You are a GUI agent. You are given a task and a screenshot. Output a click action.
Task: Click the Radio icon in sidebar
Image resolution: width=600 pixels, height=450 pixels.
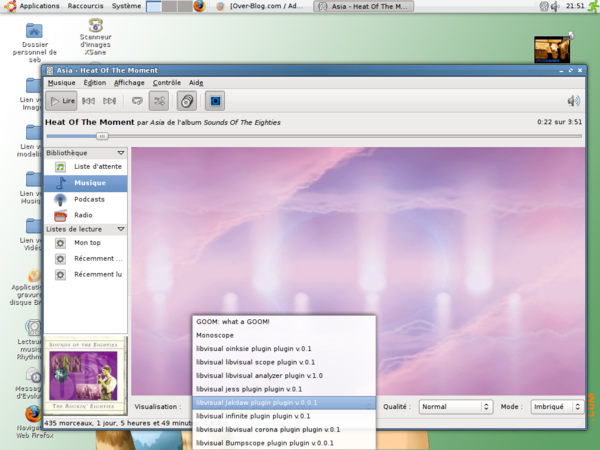point(60,216)
